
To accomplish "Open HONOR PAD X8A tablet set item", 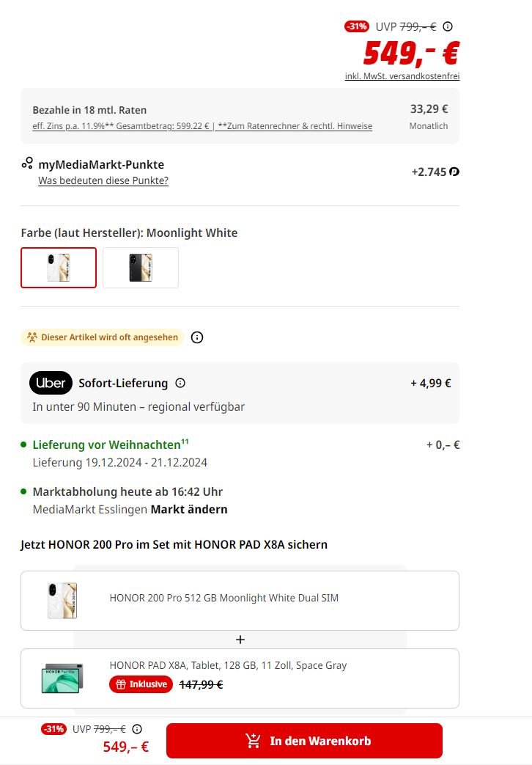I will 240,677.
